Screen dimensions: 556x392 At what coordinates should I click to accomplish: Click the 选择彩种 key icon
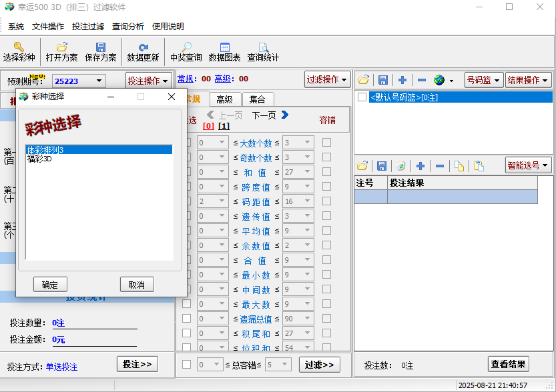pos(19,47)
